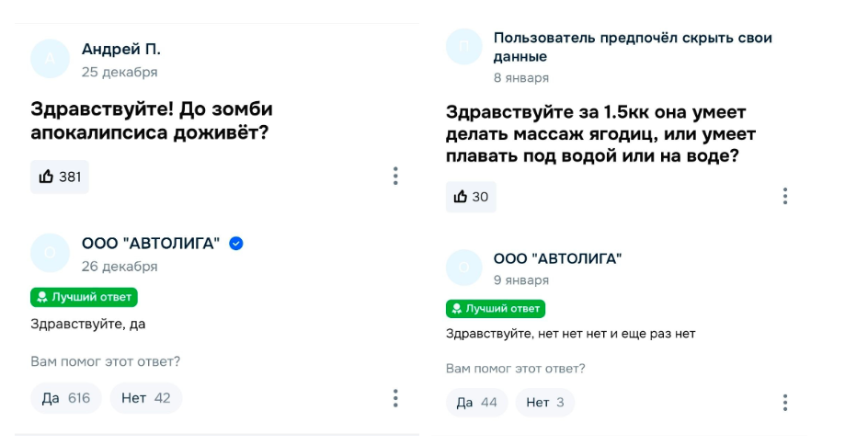Open options menu for Андрей П.'s question
Viewport: 868px width, 445px height.
tap(395, 176)
